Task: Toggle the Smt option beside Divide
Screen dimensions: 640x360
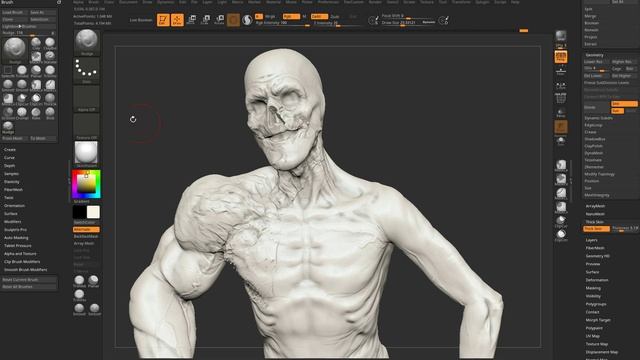Action: [x=624, y=104]
